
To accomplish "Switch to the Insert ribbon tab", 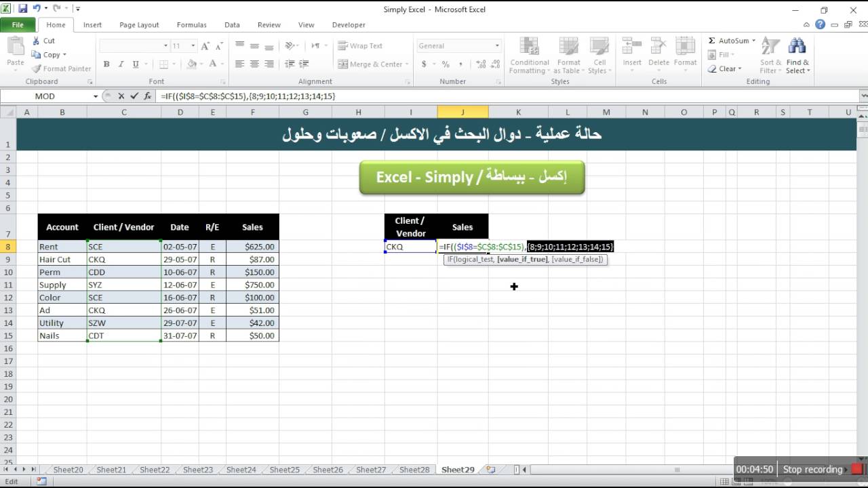I will coord(92,24).
